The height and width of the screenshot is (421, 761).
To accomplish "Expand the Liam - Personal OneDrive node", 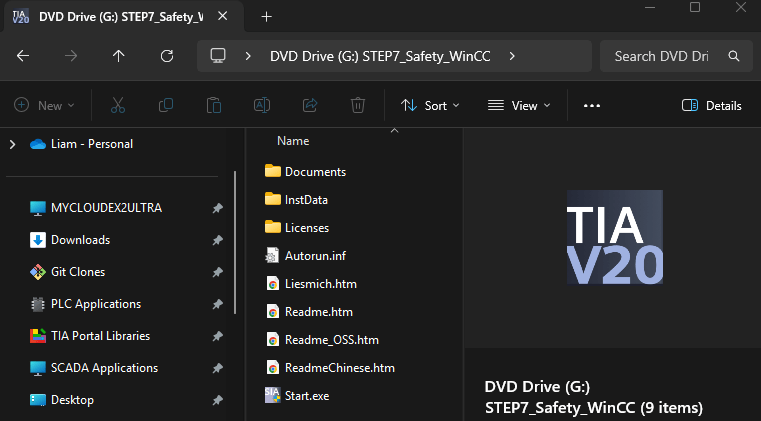I will pos(12,144).
